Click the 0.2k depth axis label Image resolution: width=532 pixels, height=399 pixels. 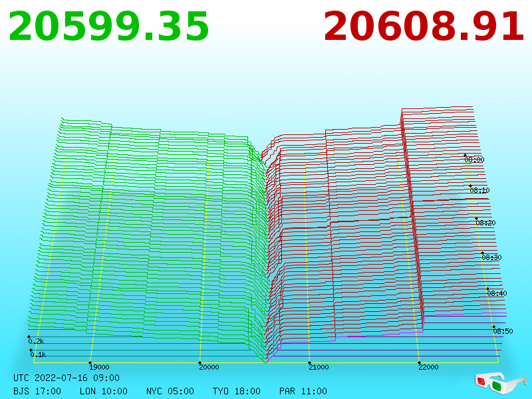(x=36, y=341)
